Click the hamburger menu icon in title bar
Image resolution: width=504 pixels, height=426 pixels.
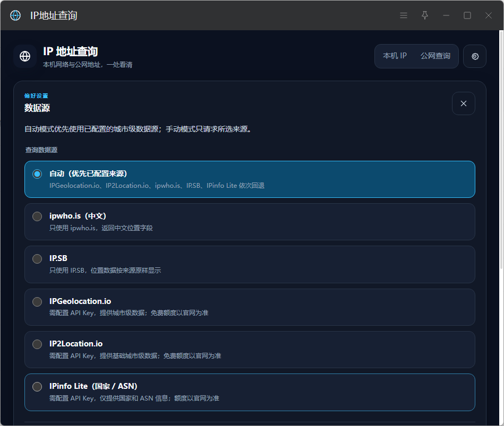click(x=404, y=15)
